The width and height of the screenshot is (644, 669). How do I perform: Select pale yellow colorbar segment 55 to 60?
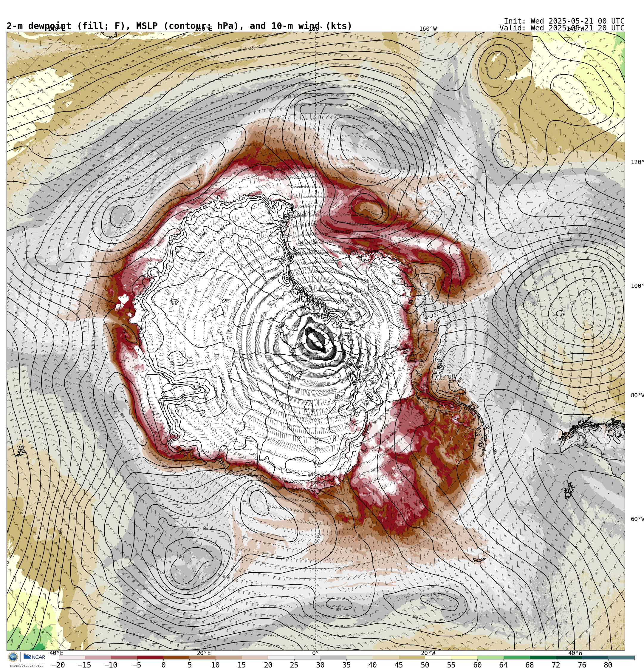(x=464, y=657)
